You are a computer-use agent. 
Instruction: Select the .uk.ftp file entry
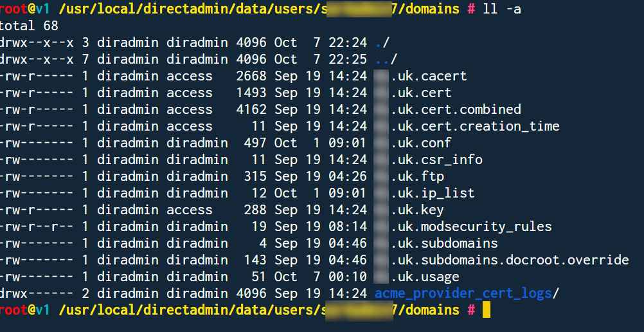(416, 176)
